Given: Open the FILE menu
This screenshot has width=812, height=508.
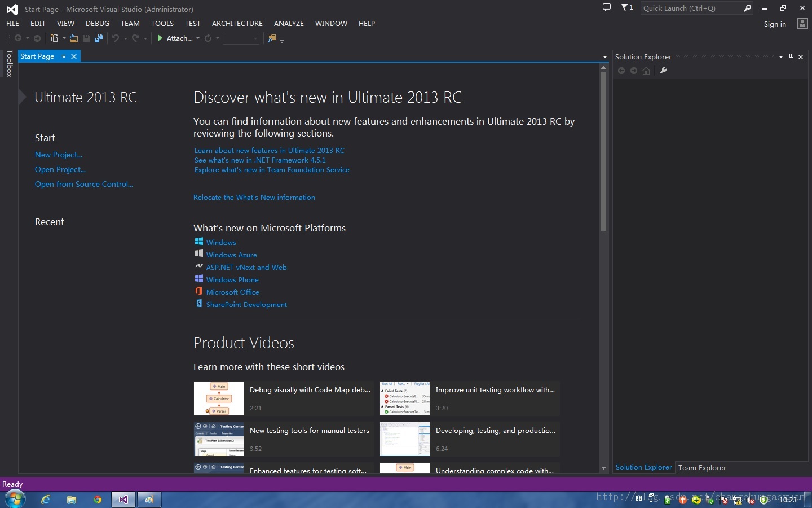Looking at the screenshot, I should [12, 23].
